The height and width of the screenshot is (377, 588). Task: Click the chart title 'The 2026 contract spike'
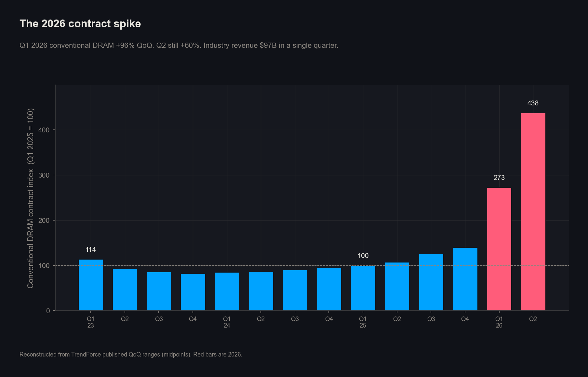[80, 24]
